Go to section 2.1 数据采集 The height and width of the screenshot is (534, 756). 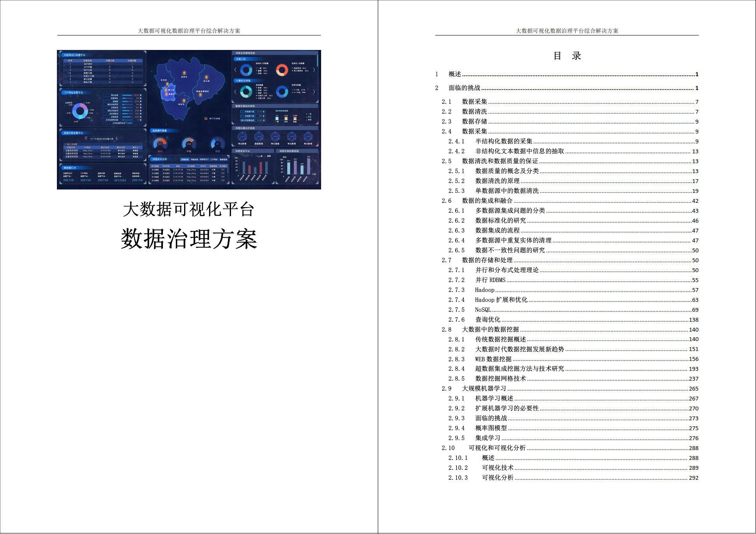[x=570, y=102]
